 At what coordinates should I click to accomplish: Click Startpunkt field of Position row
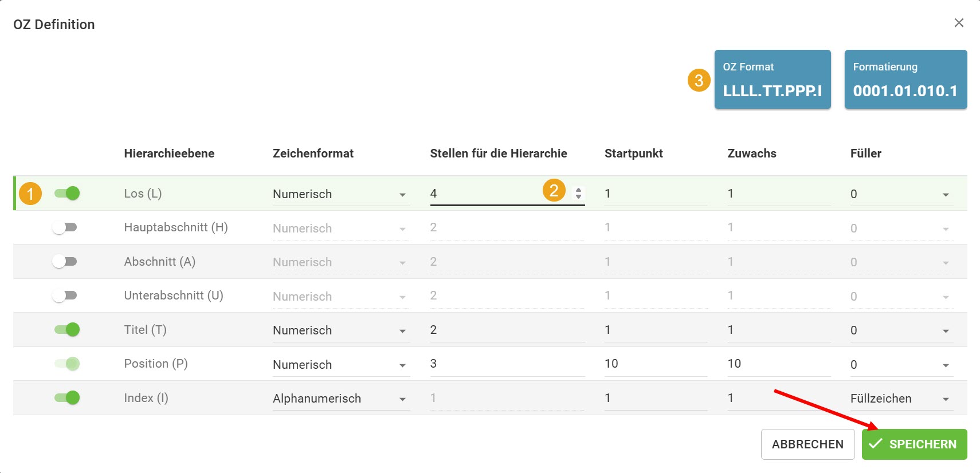point(655,364)
